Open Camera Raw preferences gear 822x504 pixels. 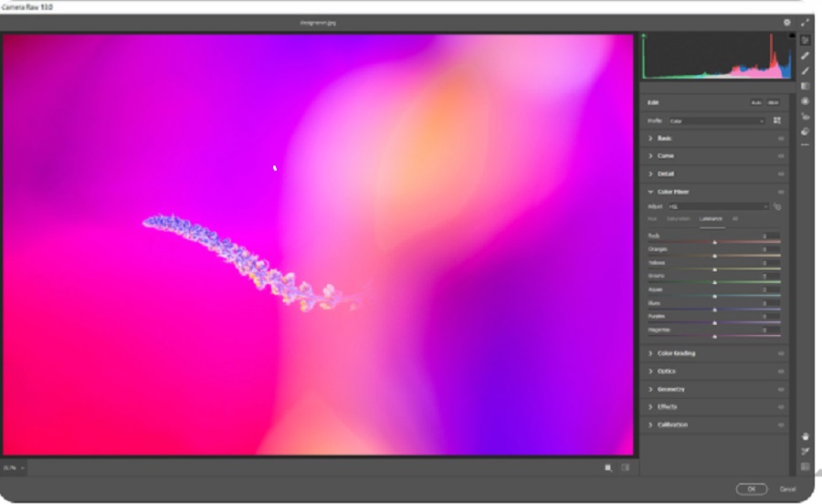786,22
